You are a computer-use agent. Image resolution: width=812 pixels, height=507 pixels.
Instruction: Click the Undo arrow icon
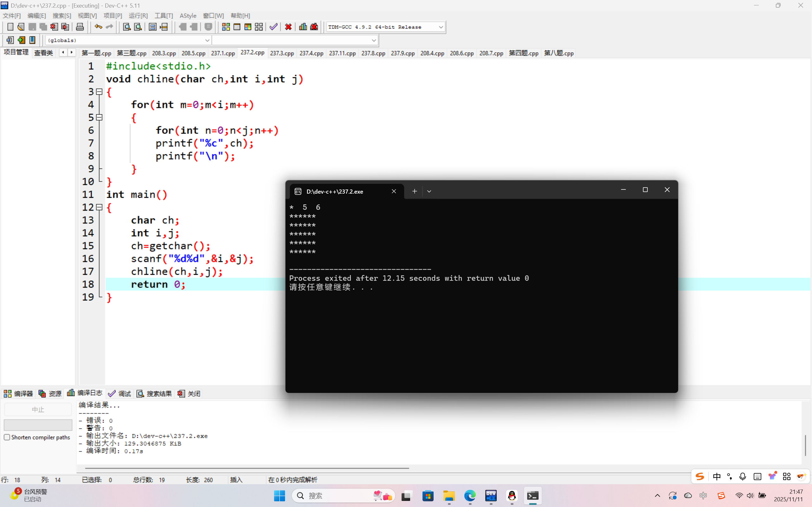[x=98, y=27]
